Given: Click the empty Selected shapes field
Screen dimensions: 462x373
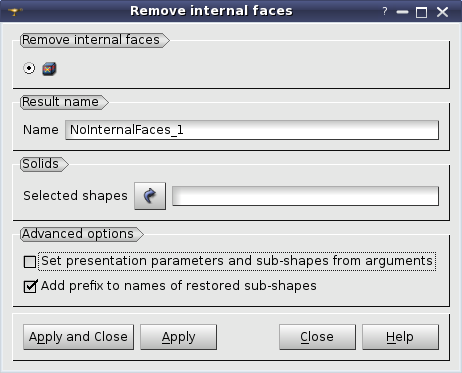Looking at the screenshot, I should point(305,196).
